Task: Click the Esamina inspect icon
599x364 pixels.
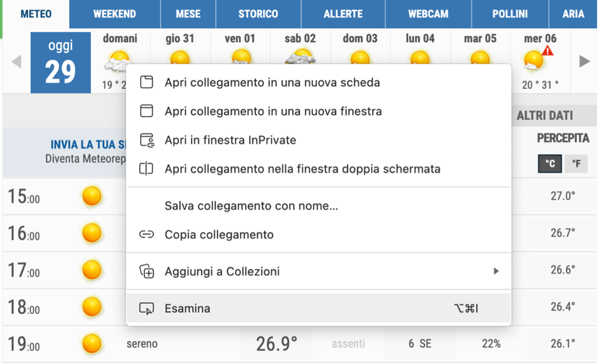Action: coord(146,309)
